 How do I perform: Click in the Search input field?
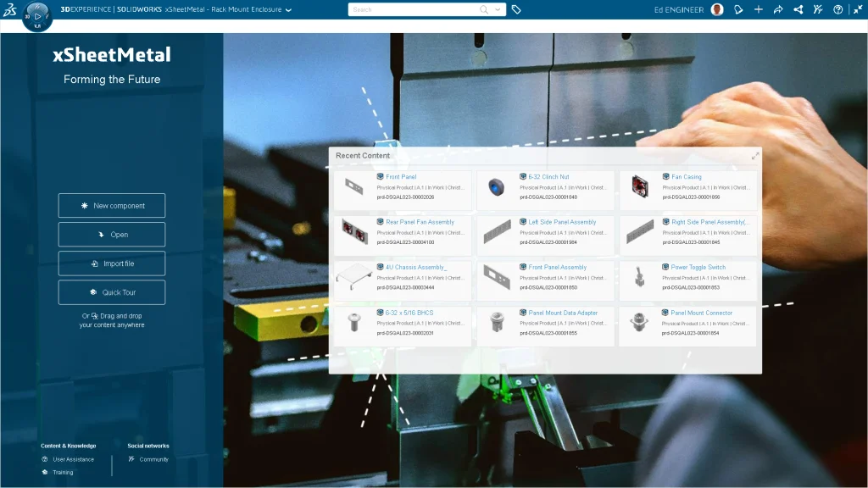click(x=414, y=9)
